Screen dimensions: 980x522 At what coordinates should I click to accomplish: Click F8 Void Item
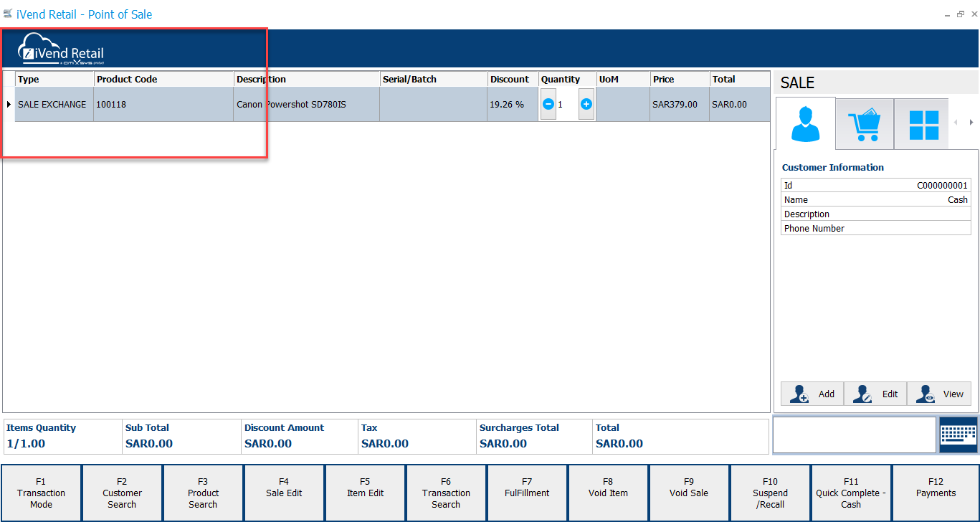coord(608,493)
